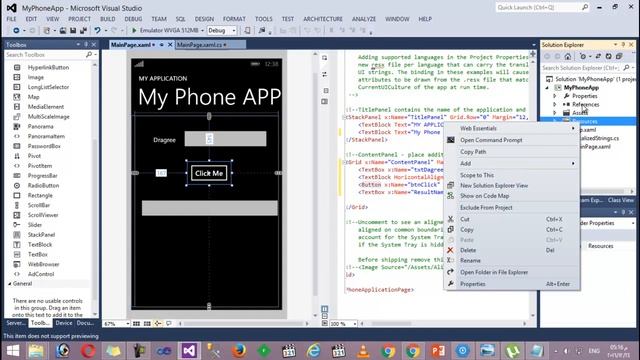
Task: Open PowerPoint from the taskbar
Action: click(438, 351)
